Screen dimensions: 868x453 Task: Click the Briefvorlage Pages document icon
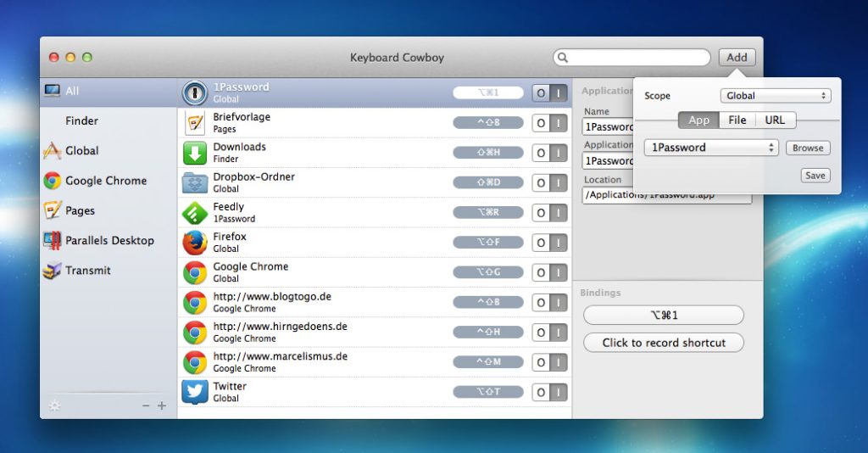coord(195,123)
